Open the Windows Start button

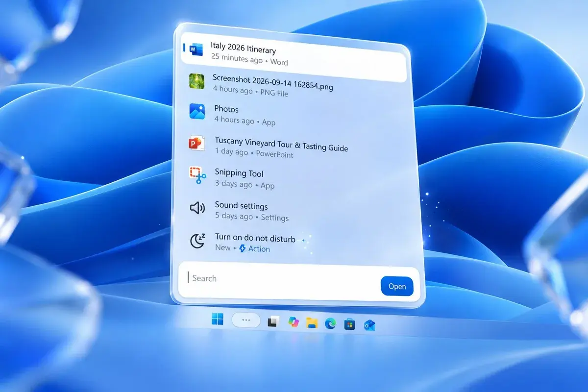217,320
